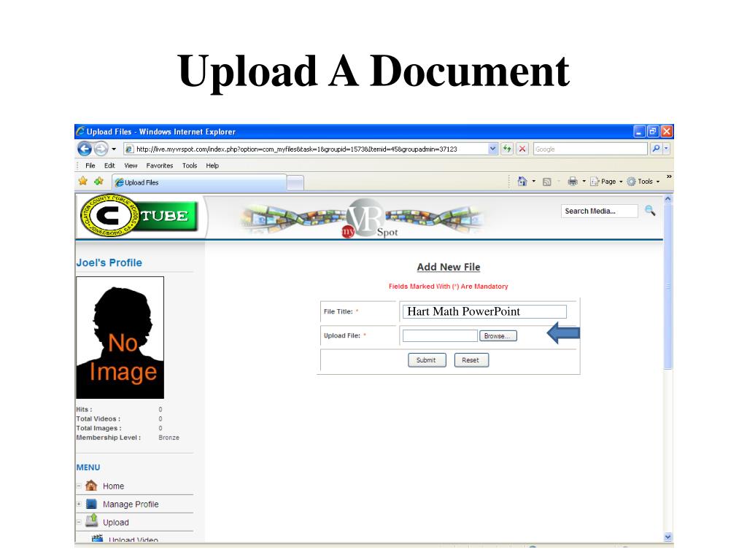The image size is (747, 560).
Task: Click the Upload arrow icon in menu
Action: 91,521
